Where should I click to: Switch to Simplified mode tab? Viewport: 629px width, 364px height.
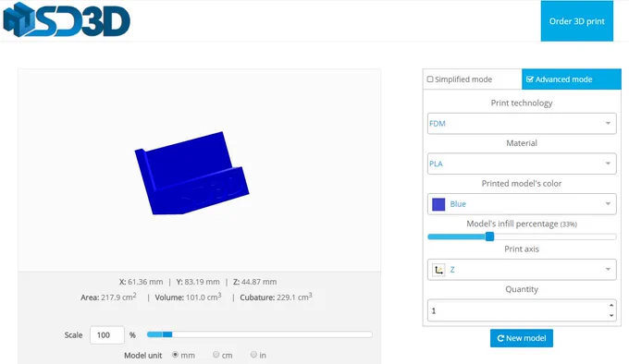[472, 79]
